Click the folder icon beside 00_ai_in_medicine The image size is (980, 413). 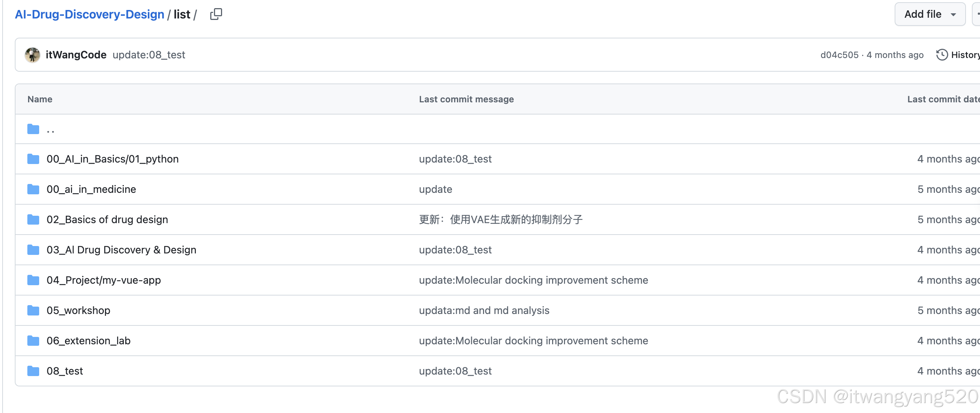click(33, 189)
